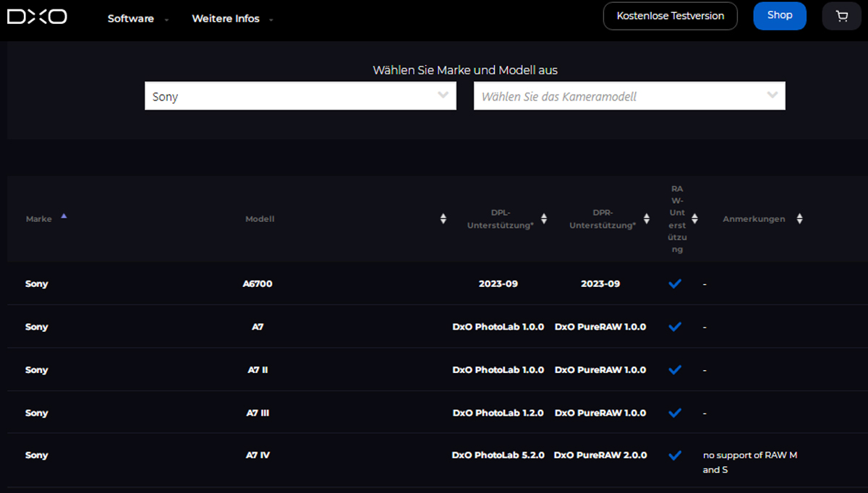Click DxO PhotoLab 5.2.0 cell
Image resolution: width=868 pixels, height=493 pixels.
(x=498, y=455)
